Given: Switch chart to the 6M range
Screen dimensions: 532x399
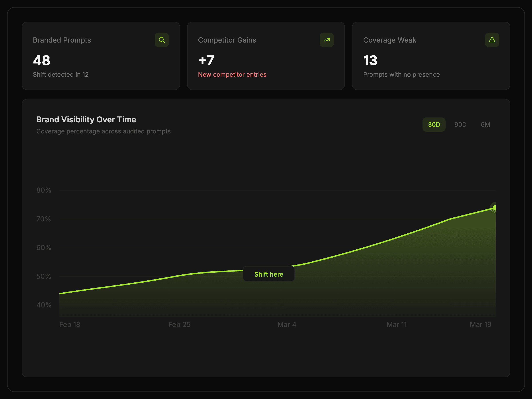Looking at the screenshot, I should click(x=485, y=125).
